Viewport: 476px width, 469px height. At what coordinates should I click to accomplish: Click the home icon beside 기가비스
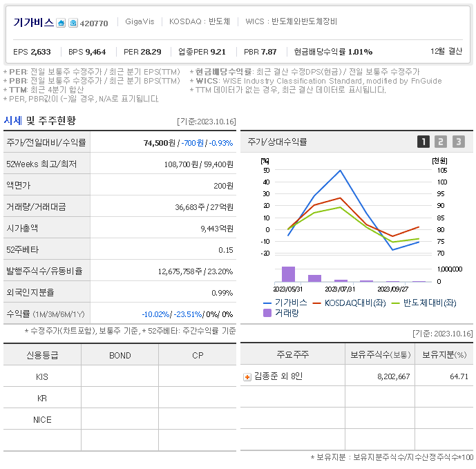click(61, 23)
